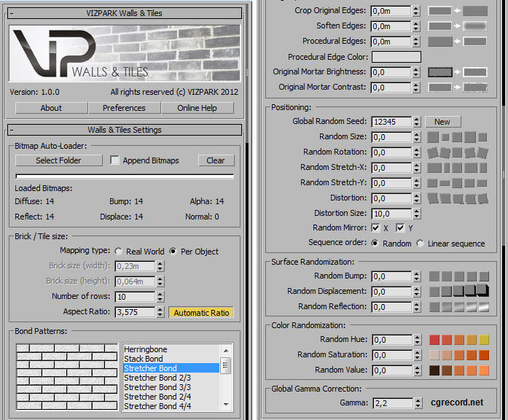508x420 pixels.
Task: Click the bitmap loading progress bar
Action: tap(125, 176)
